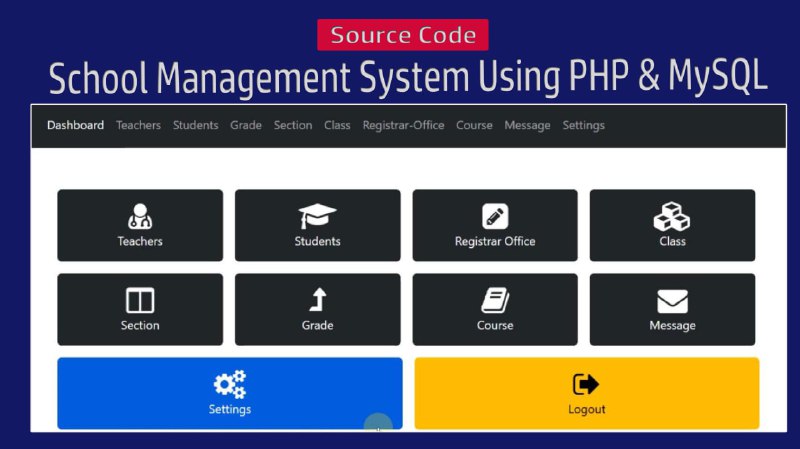Open Teachers from the top navigation

coord(138,125)
